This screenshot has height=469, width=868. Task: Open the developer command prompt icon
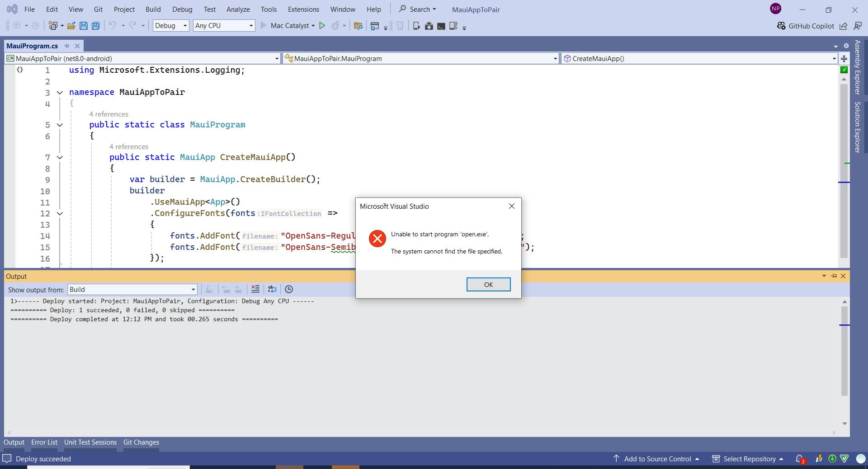(441, 26)
